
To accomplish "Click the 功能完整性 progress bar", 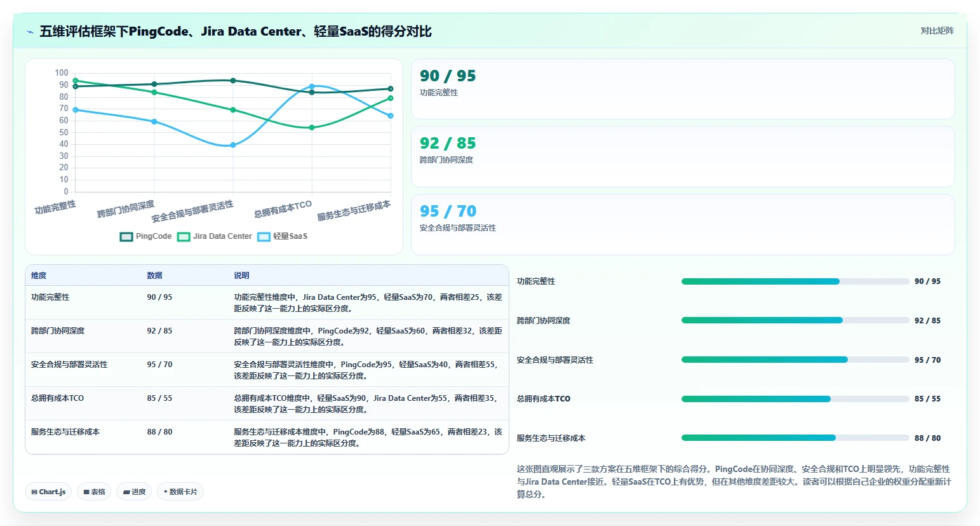I will tap(795, 281).
